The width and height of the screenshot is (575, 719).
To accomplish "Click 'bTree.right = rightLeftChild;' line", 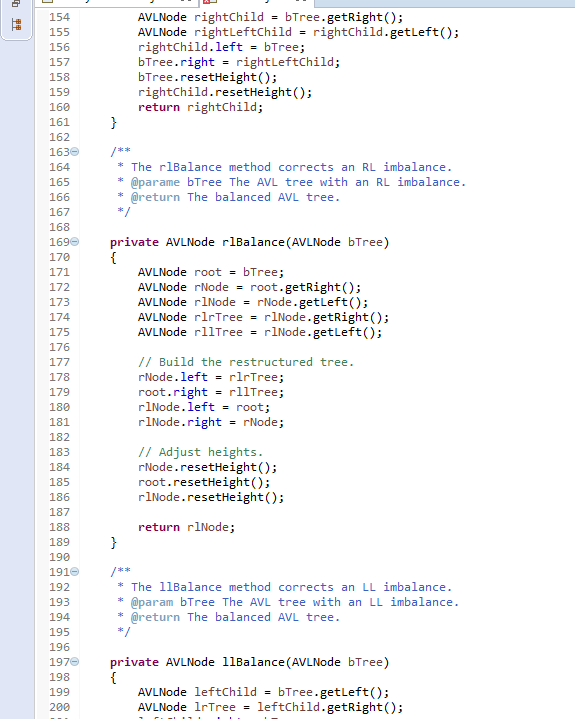I will (x=239, y=62).
